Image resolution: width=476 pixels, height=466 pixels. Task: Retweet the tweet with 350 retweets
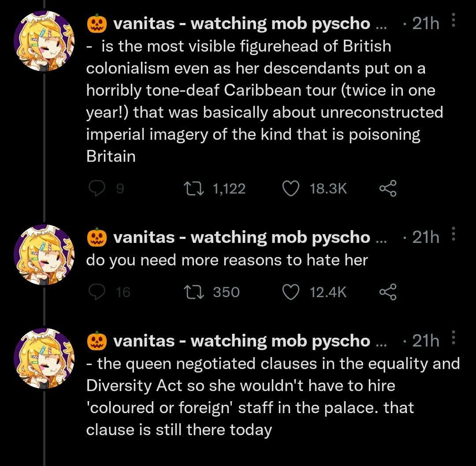click(193, 292)
